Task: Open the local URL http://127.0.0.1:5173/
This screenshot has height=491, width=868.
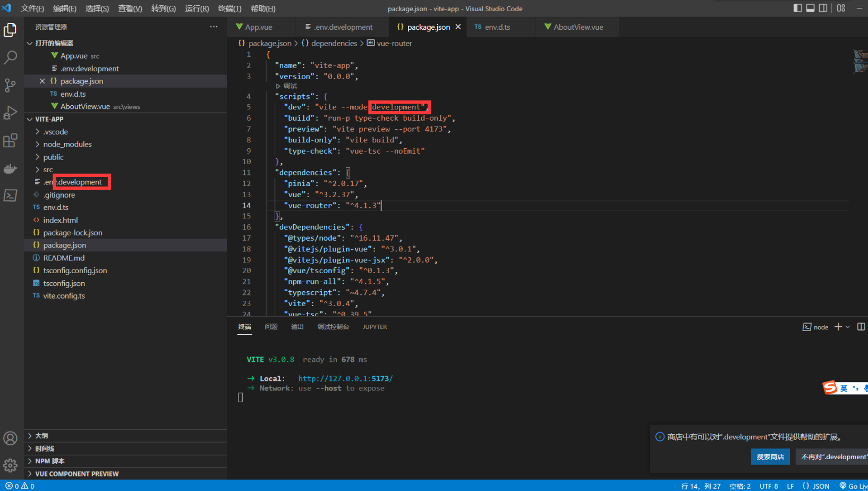Action: click(345, 378)
